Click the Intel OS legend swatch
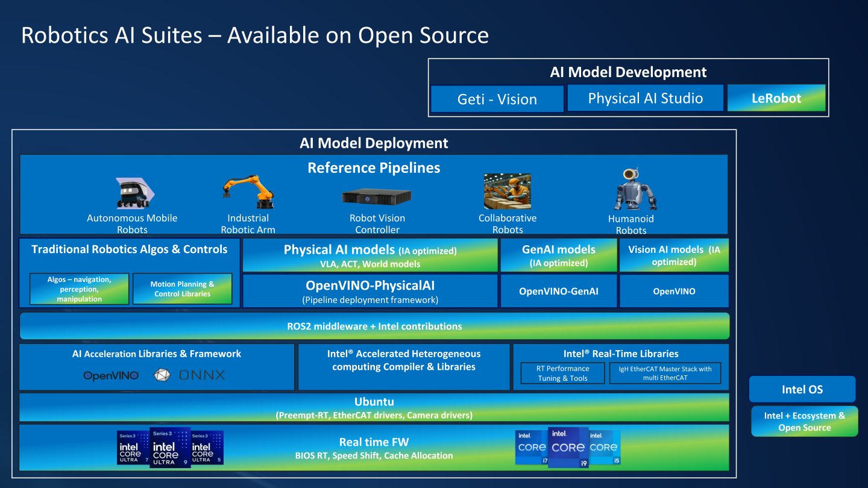Viewport: 868px width, 488px height. pyautogui.click(x=802, y=389)
